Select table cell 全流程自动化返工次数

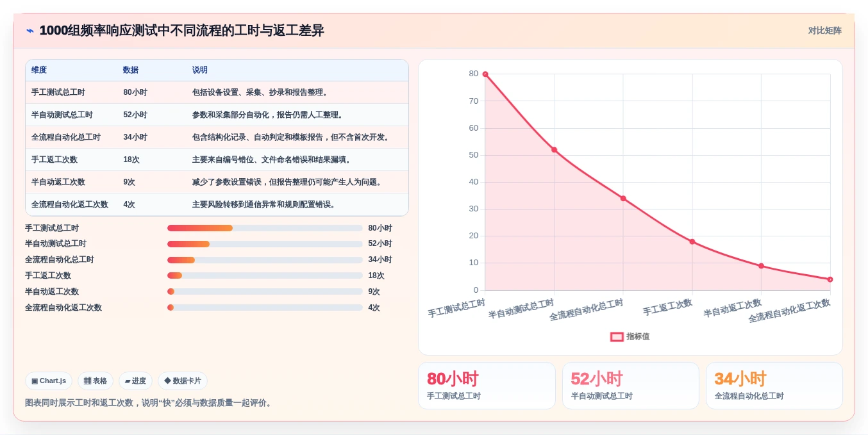click(x=70, y=204)
